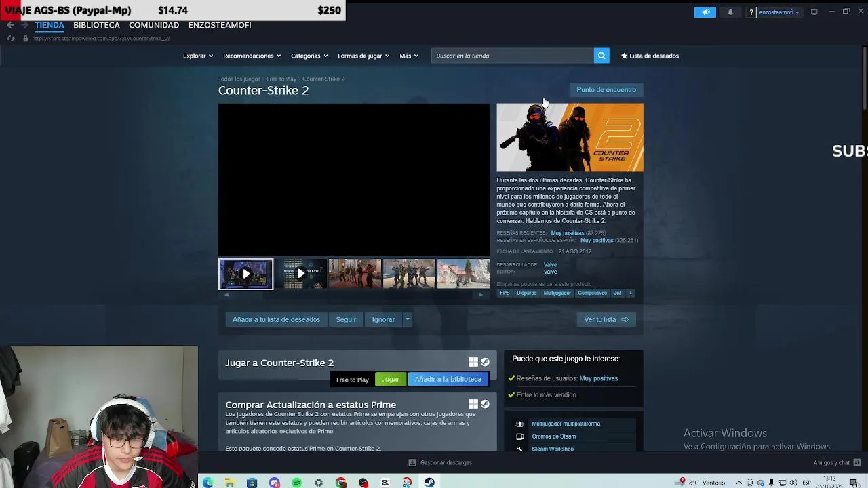Open the Steam announcements megaphone icon

[705, 12]
